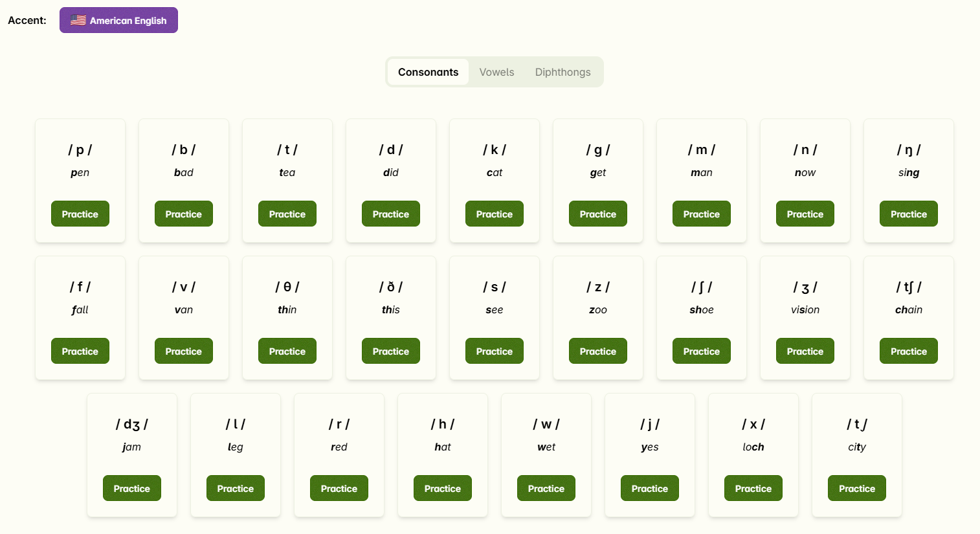Click the example word 'city'
980x534 pixels.
click(x=857, y=447)
